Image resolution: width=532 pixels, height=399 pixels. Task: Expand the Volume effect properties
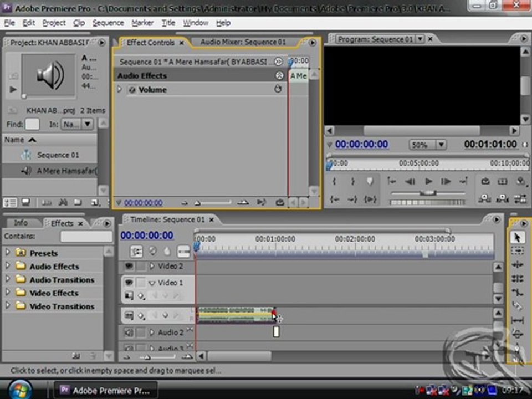pyautogui.click(x=120, y=89)
